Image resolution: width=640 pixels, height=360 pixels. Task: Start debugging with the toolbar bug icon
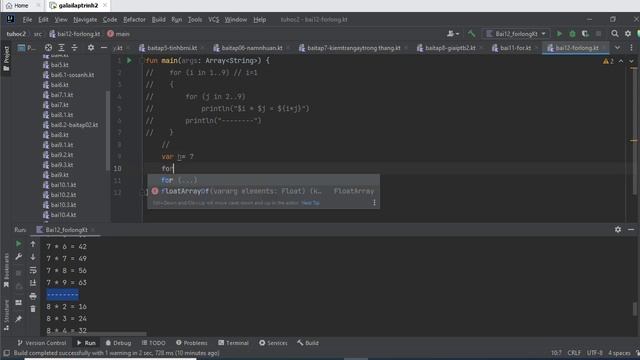coord(572,33)
